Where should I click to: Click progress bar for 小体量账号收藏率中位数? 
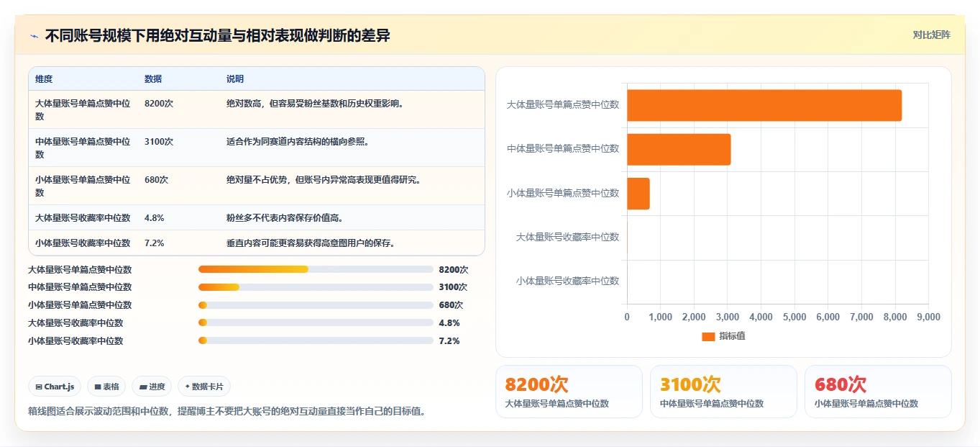click(x=316, y=341)
